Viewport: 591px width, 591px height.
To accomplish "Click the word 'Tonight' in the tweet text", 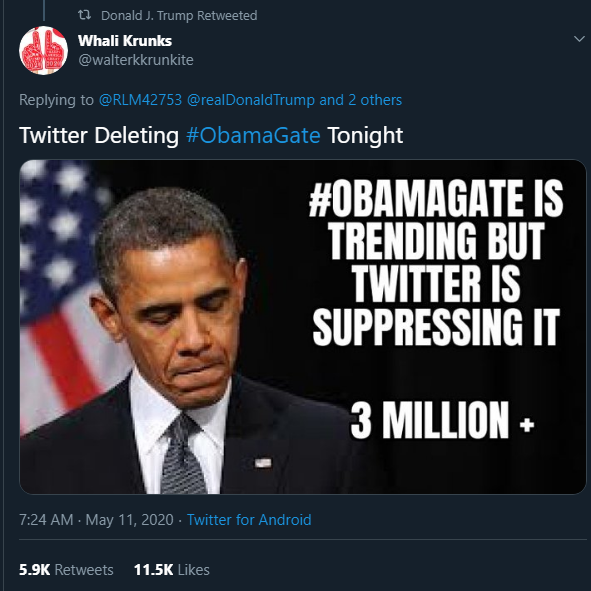I will click(365, 135).
